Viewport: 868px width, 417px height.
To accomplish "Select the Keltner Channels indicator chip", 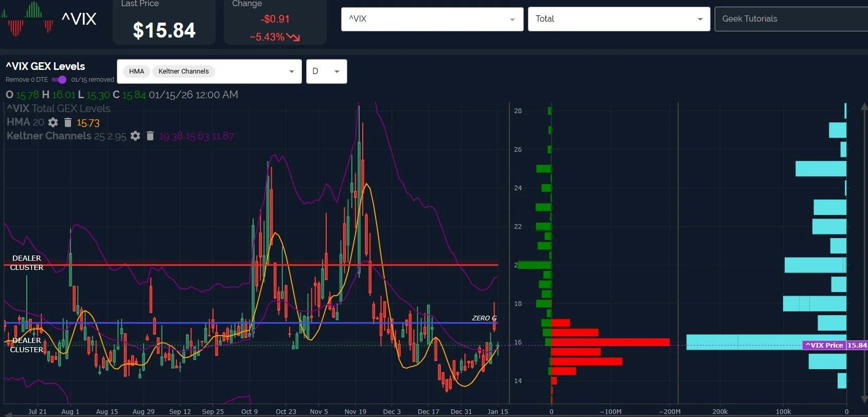I will pyautogui.click(x=184, y=71).
